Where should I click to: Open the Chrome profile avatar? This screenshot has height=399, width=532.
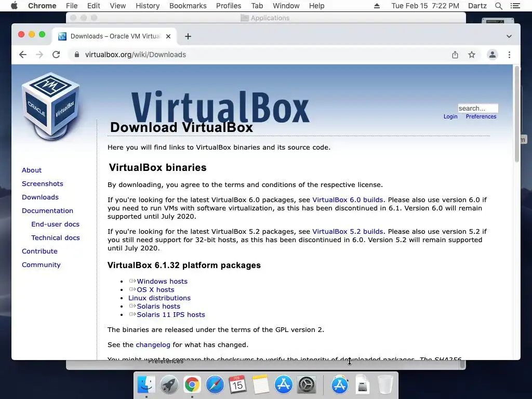coord(493,55)
